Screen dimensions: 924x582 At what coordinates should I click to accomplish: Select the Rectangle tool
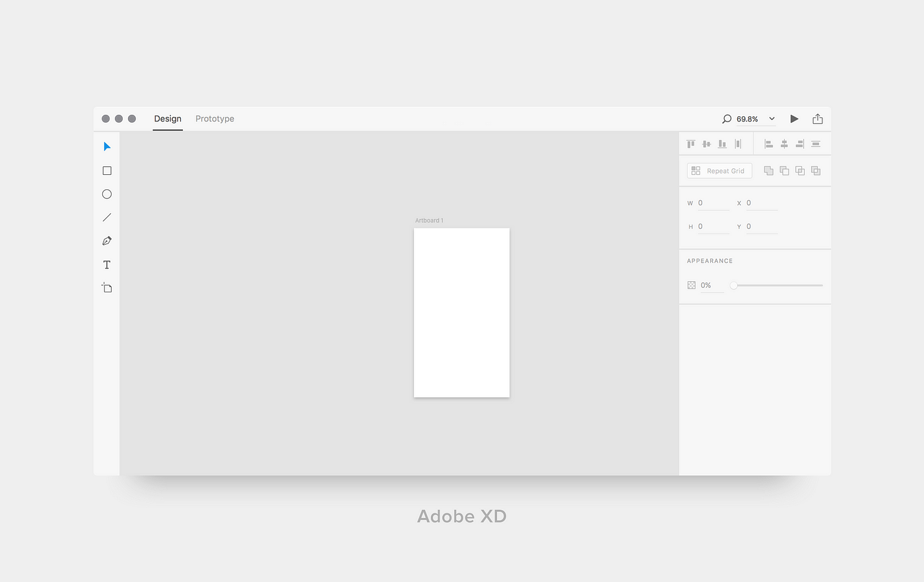point(107,170)
